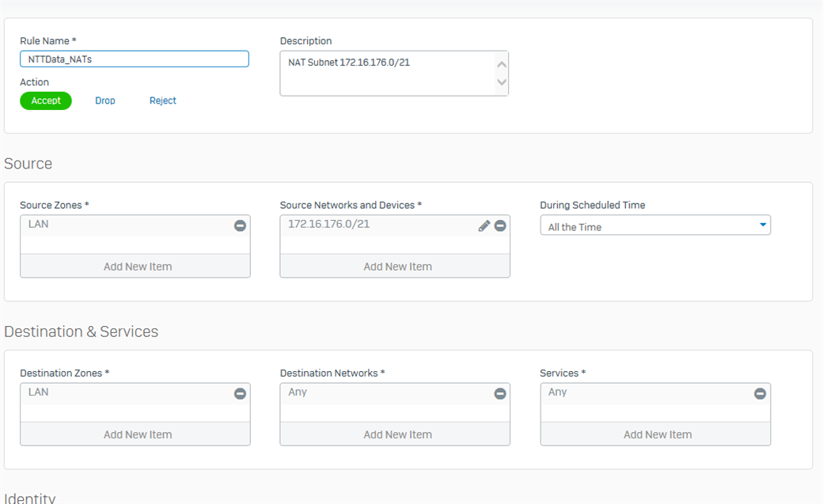Click the Description box up arrow
The height and width of the screenshot is (504, 823).
click(502, 65)
